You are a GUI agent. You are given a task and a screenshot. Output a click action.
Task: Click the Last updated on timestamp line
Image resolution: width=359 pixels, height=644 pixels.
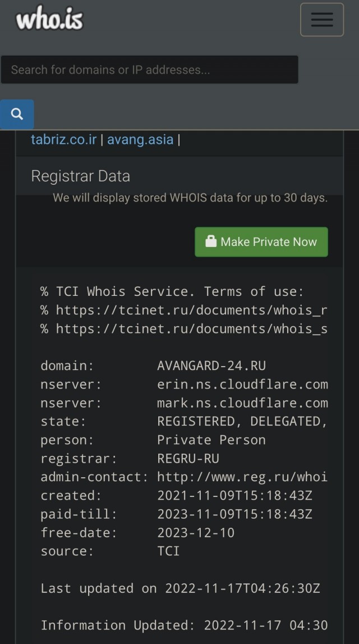coord(180,588)
